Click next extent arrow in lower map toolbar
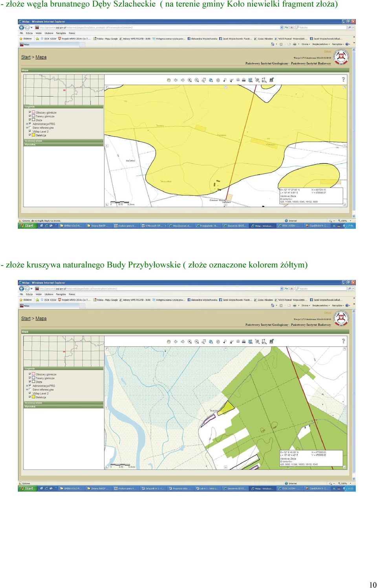Screen dimensions: 377x588 click(x=183, y=342)
